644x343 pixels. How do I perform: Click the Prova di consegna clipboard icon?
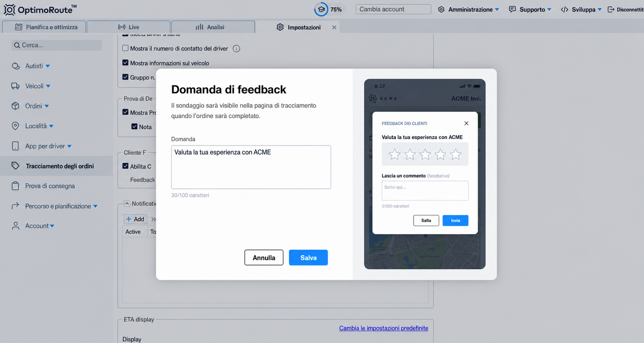(15, 186)
